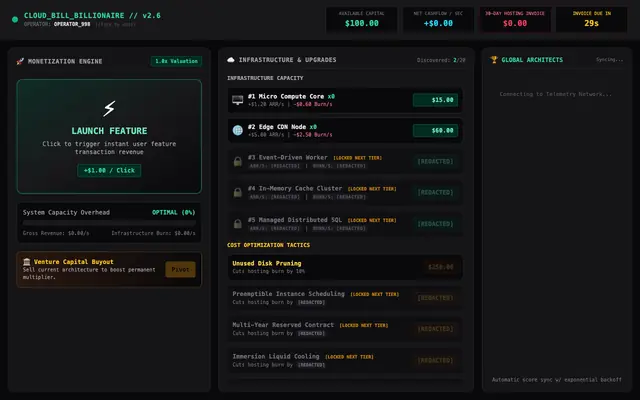Click the Connecting to Telemetry Network message
This screenshot has height=400, width=640.
click(x=556, y=94)
